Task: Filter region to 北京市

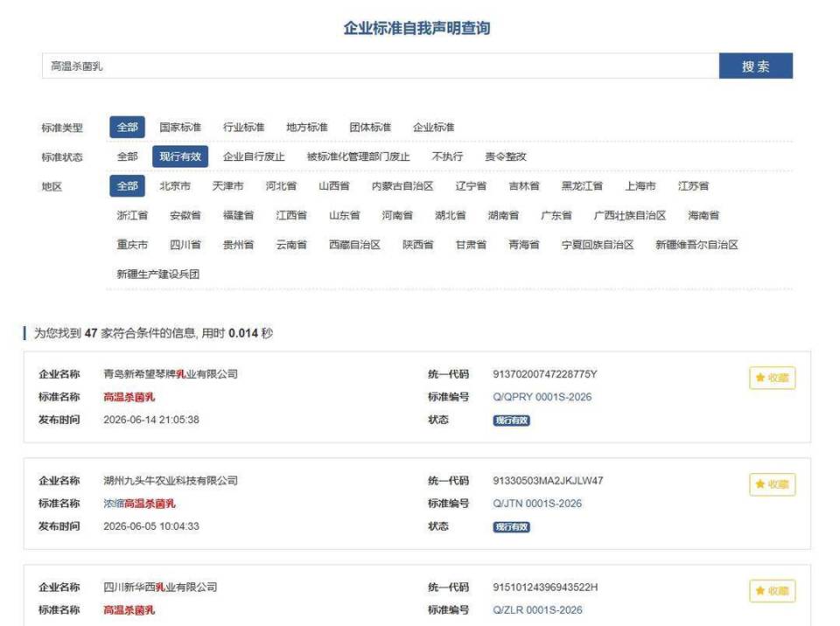Action: (175, 186)
